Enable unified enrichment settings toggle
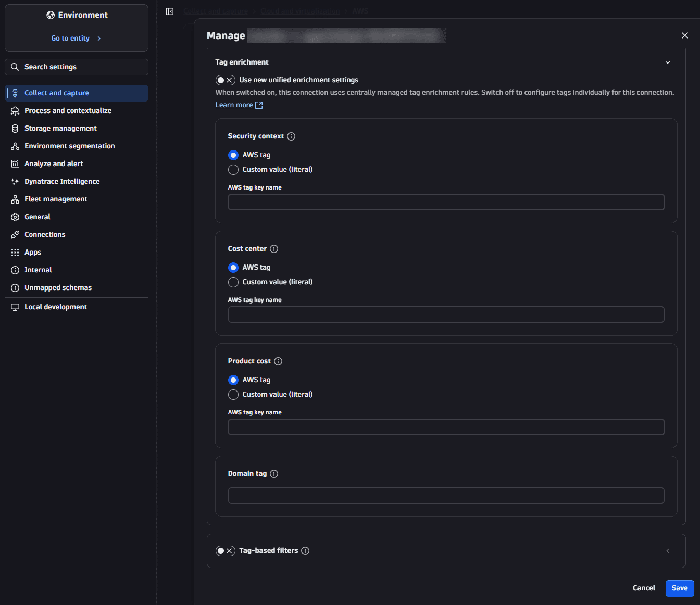700x605 pixels. pos(226,80)
